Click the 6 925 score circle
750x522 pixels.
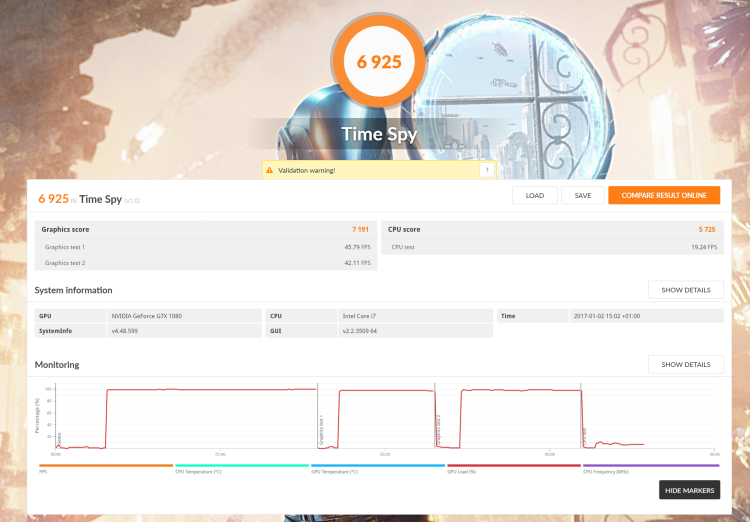pos(379,61)
